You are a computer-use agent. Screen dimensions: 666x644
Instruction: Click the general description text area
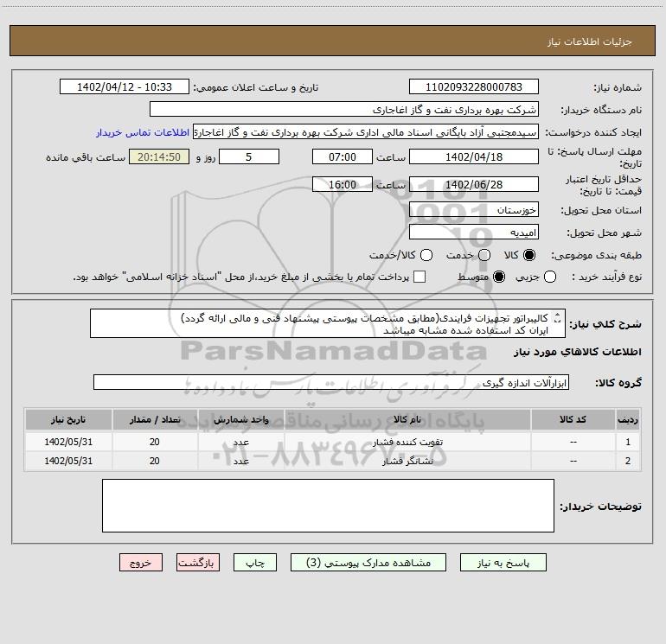point(328,323)
